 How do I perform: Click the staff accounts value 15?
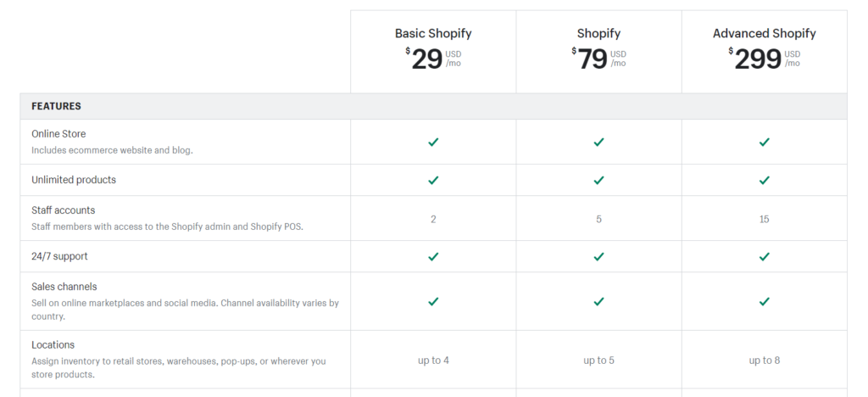(765, 219)
